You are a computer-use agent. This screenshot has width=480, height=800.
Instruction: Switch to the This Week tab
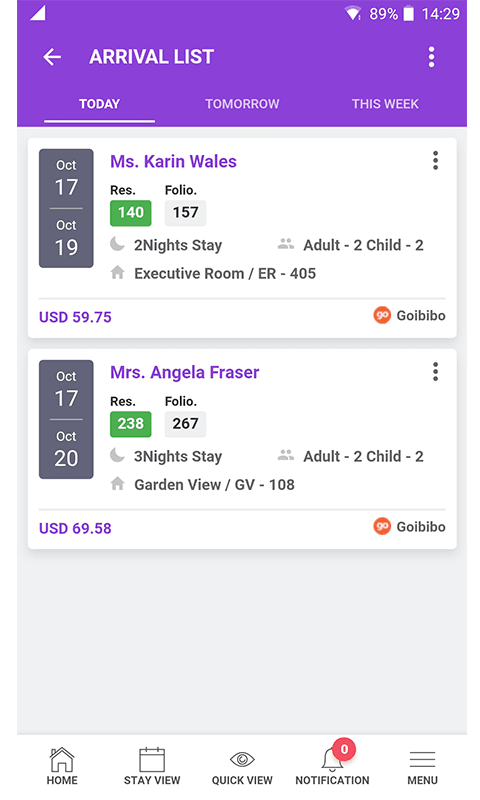(385, 104)
